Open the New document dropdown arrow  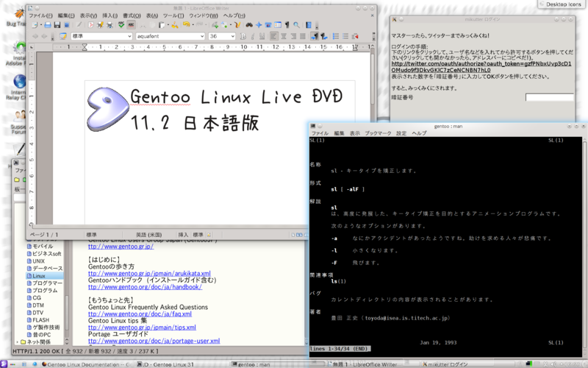tap(41, 25)
